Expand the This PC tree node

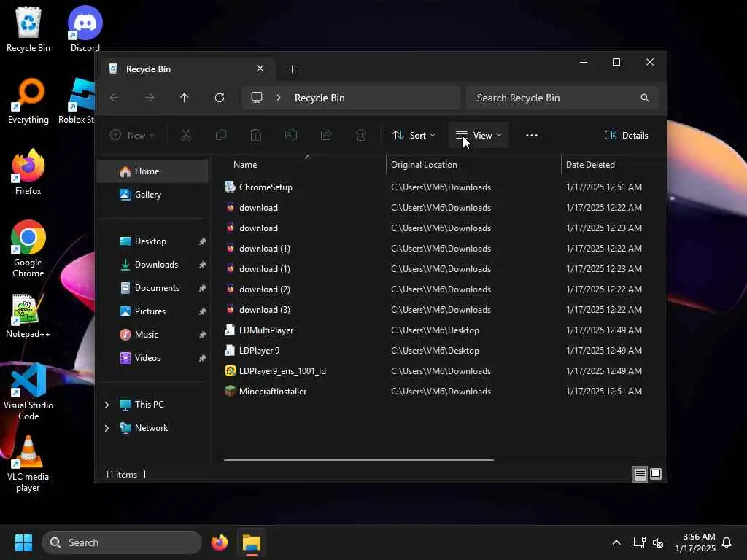click(x=107, y=405)
